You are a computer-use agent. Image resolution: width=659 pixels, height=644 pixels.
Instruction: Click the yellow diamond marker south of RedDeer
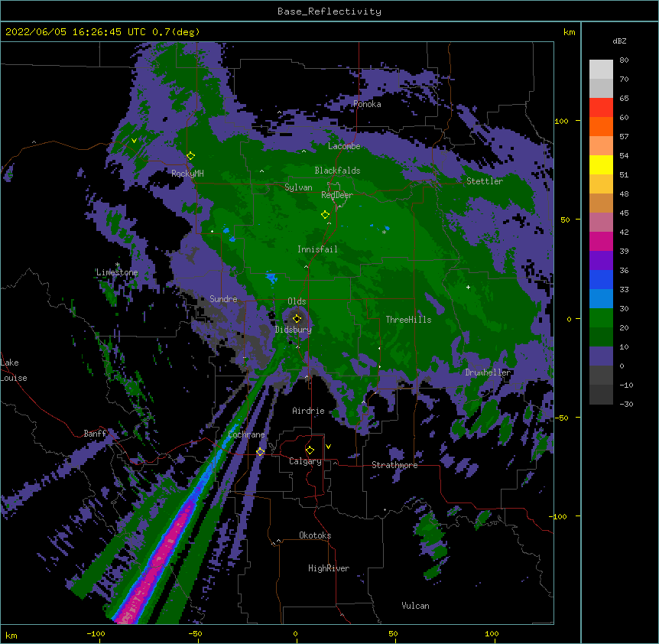[325, 215]
